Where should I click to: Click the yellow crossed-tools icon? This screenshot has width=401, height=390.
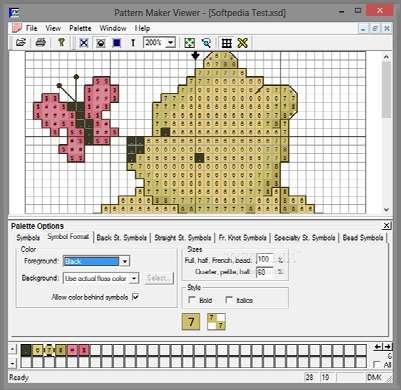(x=243, y=43)
